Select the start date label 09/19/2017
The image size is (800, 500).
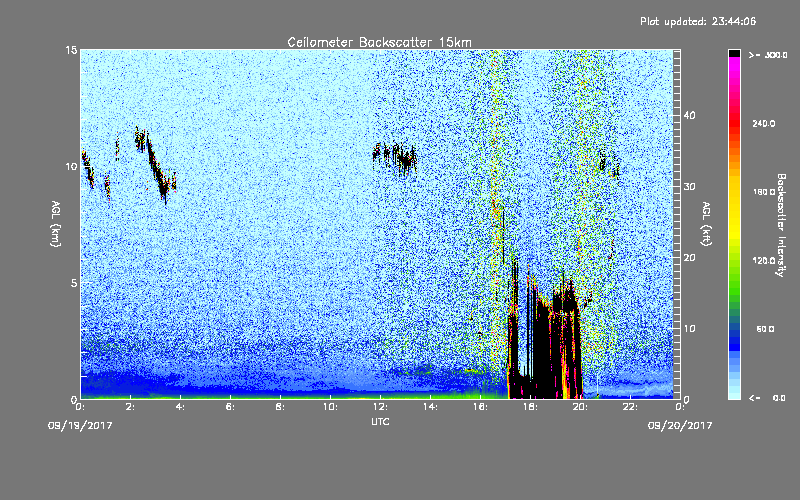(x=80, y=426)
